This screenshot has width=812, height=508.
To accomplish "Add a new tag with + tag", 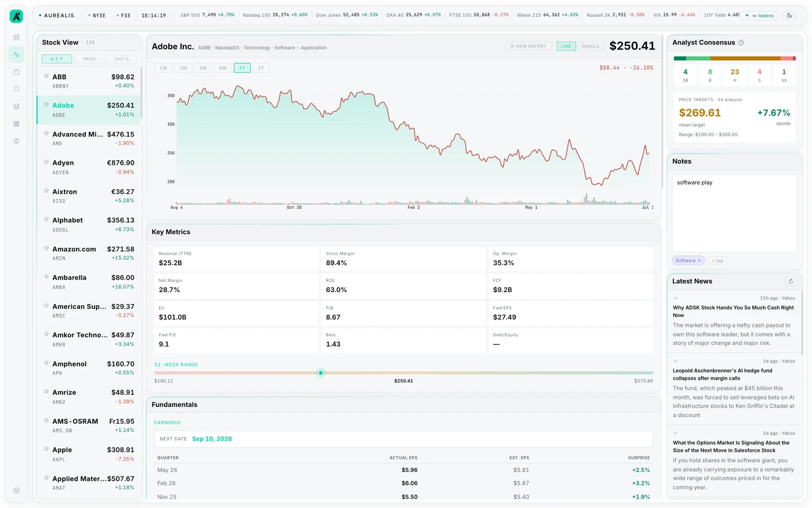I will point(717,261).
